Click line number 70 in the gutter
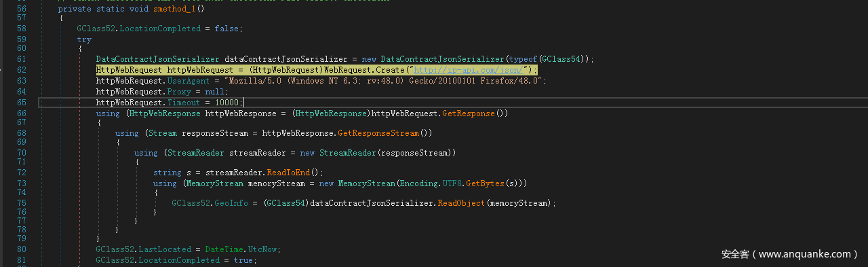This screenshot has height=267, width=868. (x=21, y=153)
